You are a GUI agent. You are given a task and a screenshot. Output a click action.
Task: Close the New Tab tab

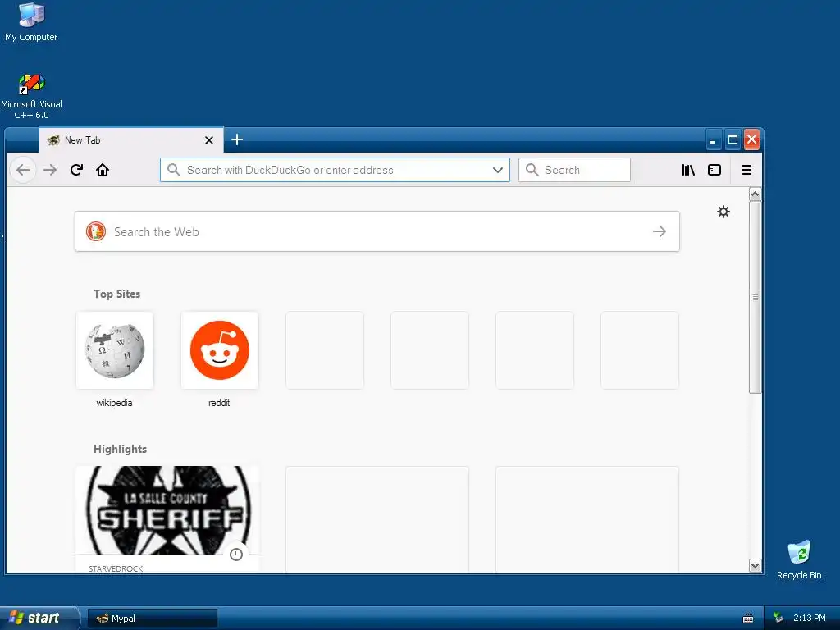tap(209, 140)
